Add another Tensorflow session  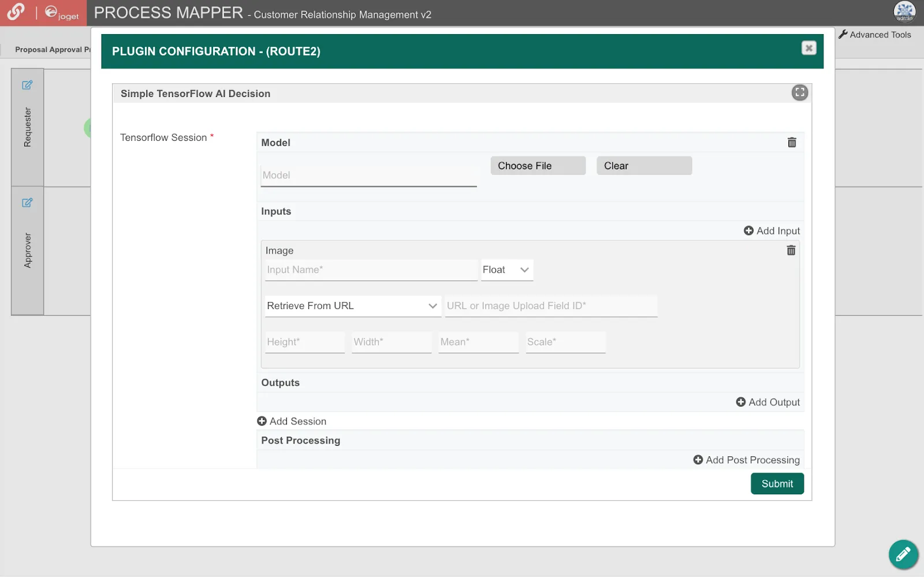[292, 422]
